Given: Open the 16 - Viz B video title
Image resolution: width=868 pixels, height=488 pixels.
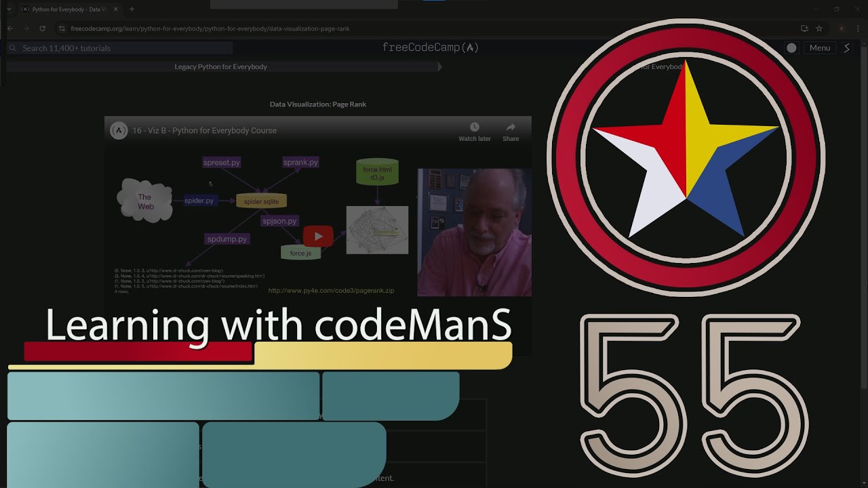Looking at the screenshot, I should tap(204, 130).
